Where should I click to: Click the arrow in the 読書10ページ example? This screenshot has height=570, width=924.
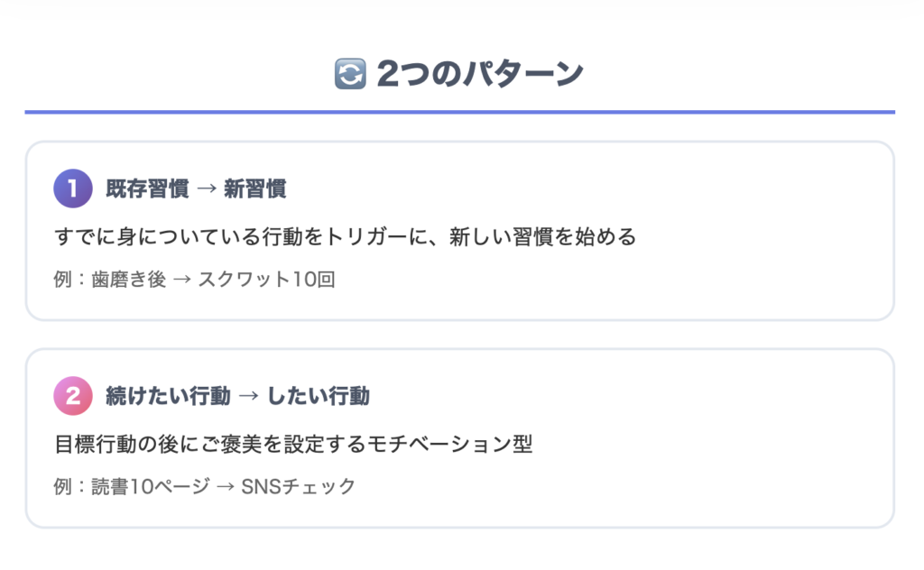click(225, 487)
